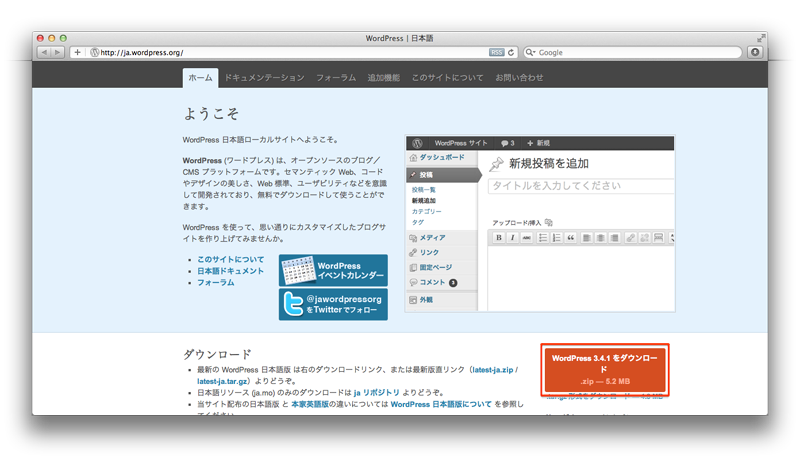The height and width of the screenshot is (460, 800).
Task: Insert a link with the chain icon
Action: click(x=631, y=238)
